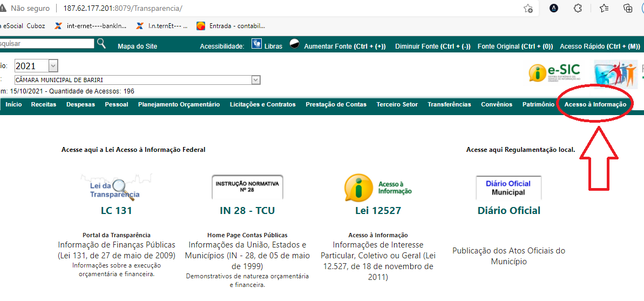Screen dimensions: 644x301
Task: Open the browser extensions puzzle icon
Action: point(578,9)
